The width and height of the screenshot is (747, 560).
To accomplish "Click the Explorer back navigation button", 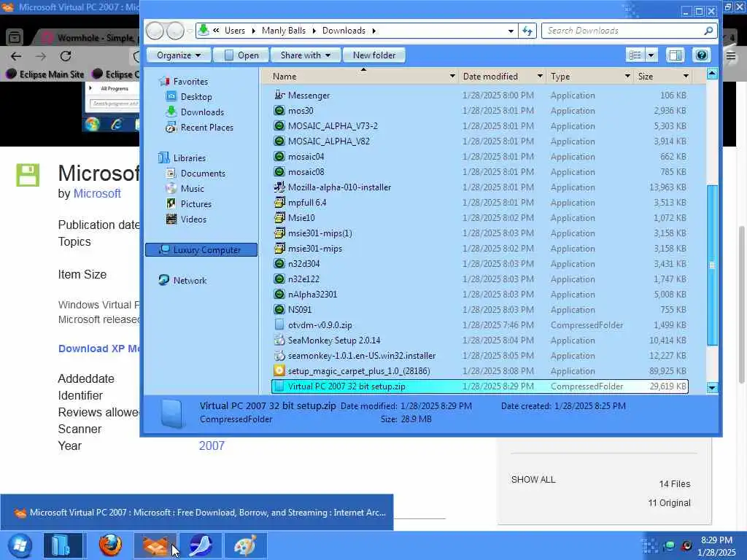I will click(x=155, y=31).
